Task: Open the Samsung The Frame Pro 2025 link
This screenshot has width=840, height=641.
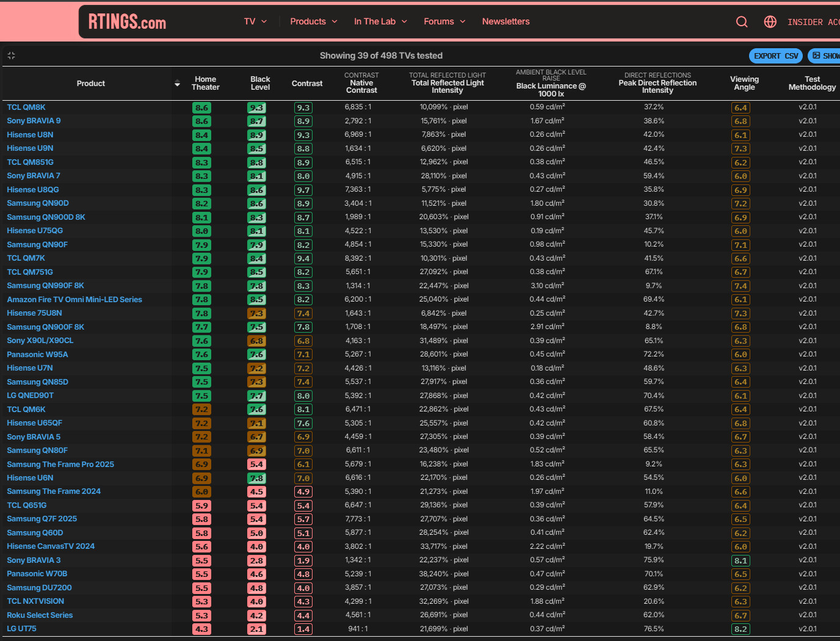Action: [x=60, y=465]
